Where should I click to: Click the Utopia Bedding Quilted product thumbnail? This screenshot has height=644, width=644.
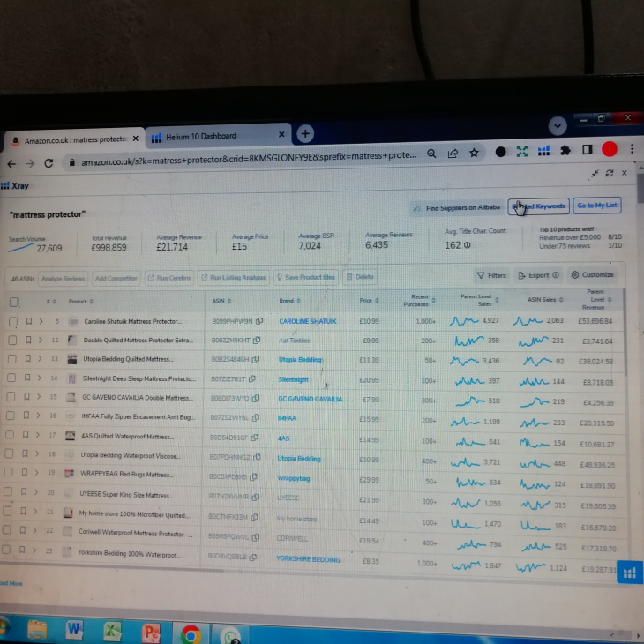(72, 360)
